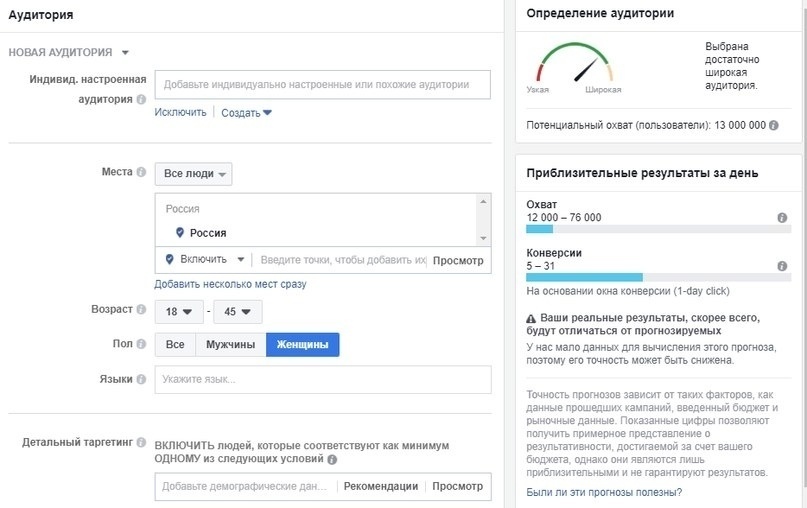Click info icon next to Места label
Image resolution: width=807 pixels, height=508 pixels.
[141, 172]
